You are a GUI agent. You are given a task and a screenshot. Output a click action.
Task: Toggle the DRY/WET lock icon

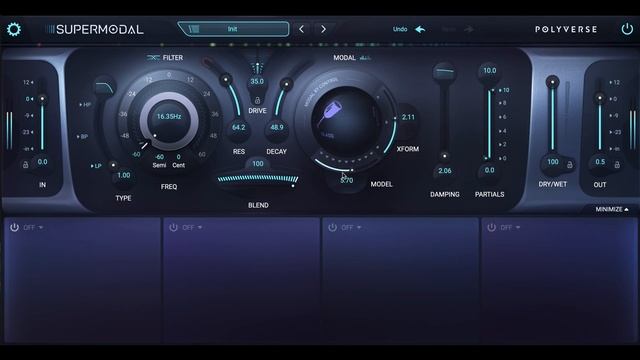[x=569, y=164]
